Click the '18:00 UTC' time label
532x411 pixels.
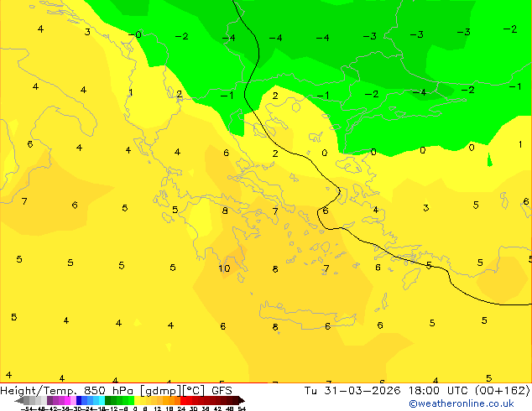440,391
